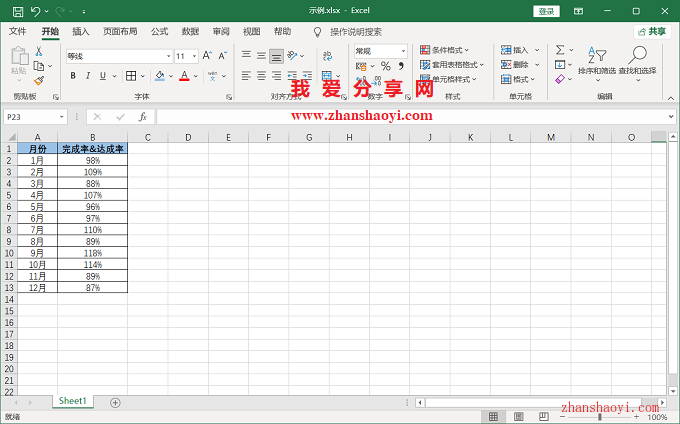Switch to the 视图 View tab

[x=252, y=31]
